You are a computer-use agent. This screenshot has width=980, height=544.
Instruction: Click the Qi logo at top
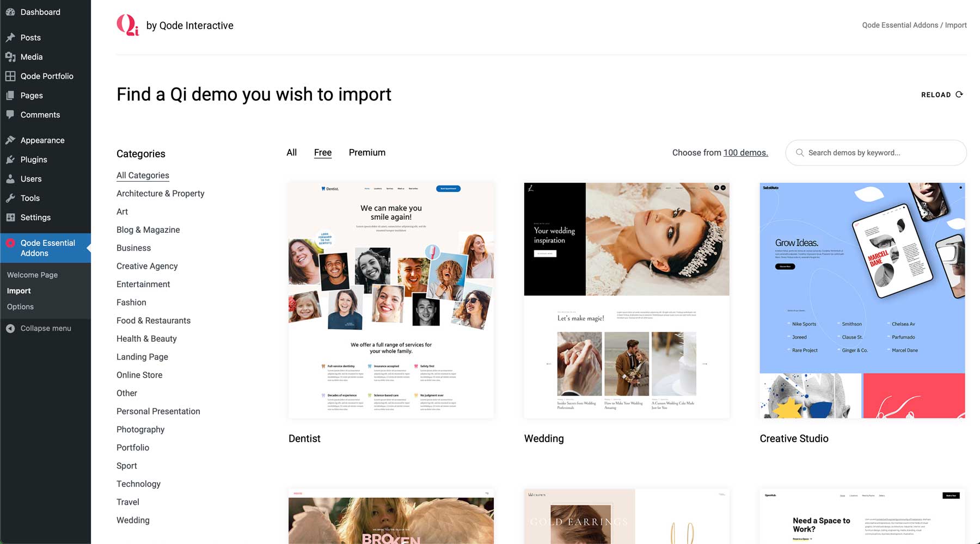click(128, 25)
